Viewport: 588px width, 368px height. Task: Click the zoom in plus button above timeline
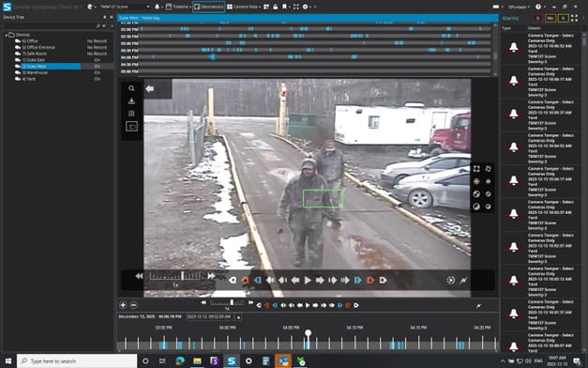(x=123, y=305)
